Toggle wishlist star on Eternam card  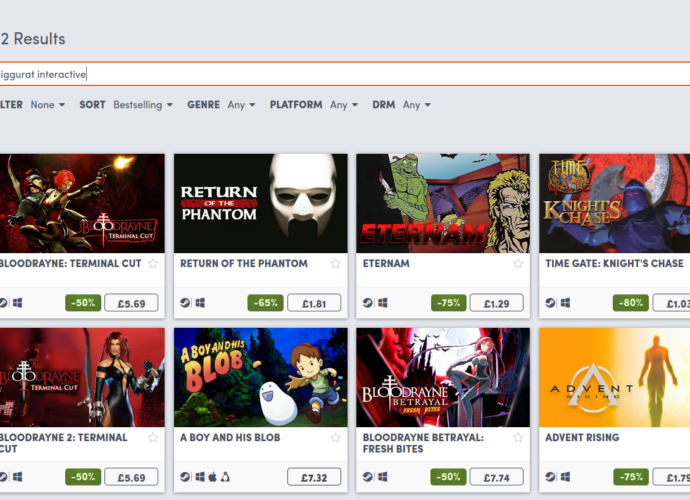coord(518,264)
